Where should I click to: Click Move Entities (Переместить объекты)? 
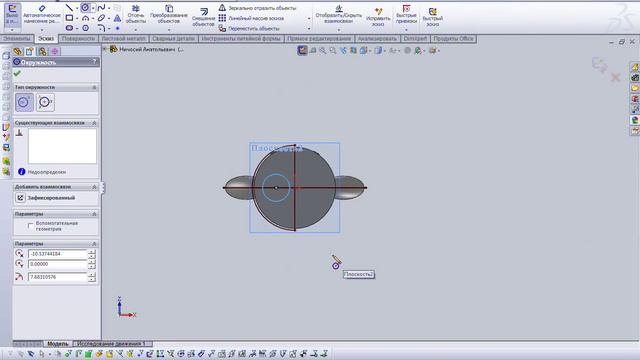[249, 29]
